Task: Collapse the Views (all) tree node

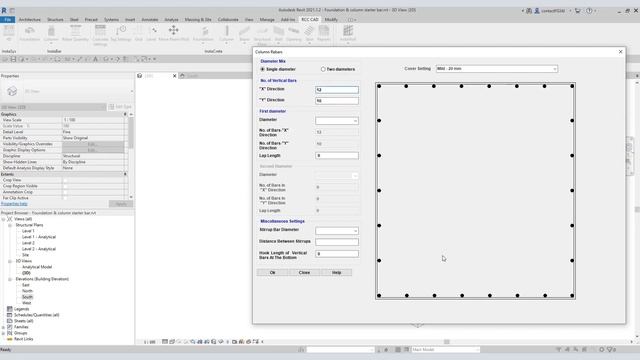Action: pos(4,219)
